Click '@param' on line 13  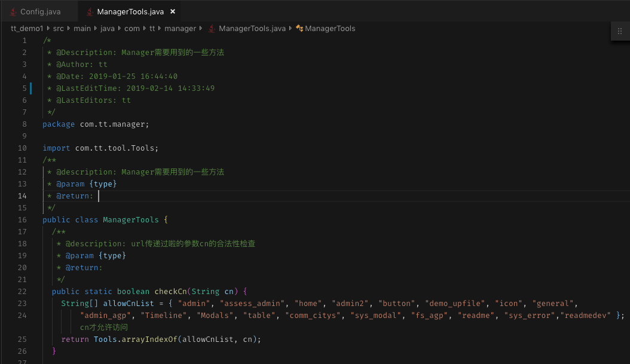tap(71, 183)
